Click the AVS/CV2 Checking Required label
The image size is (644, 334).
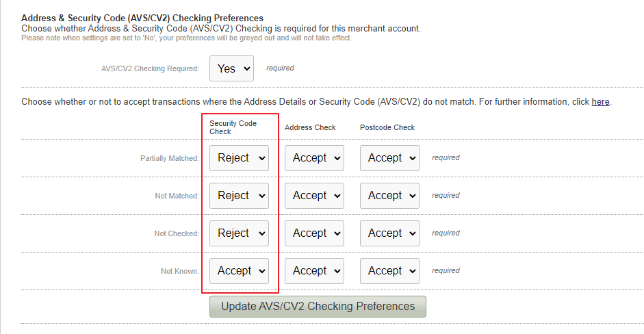(150, 68)
